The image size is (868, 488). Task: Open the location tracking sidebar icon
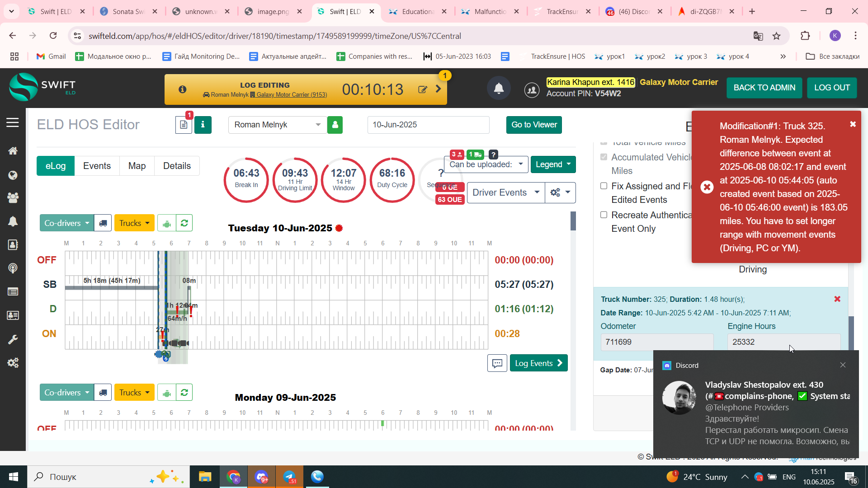13,268
